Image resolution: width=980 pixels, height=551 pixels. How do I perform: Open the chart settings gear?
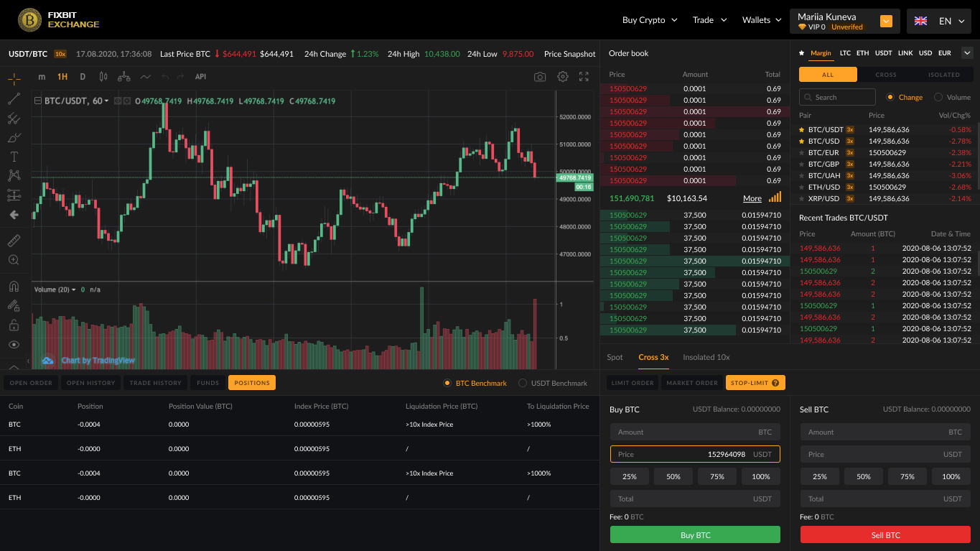[x=563, y=76]
